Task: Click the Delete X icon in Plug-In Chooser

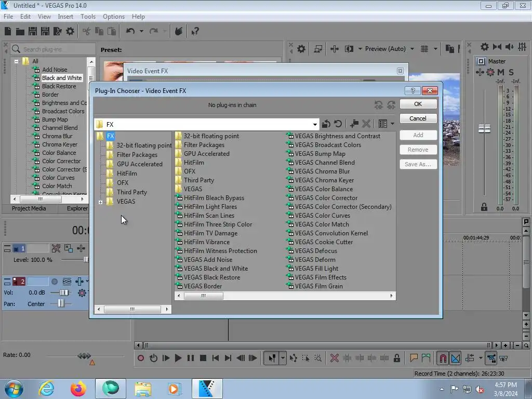Action: (366, 124)
